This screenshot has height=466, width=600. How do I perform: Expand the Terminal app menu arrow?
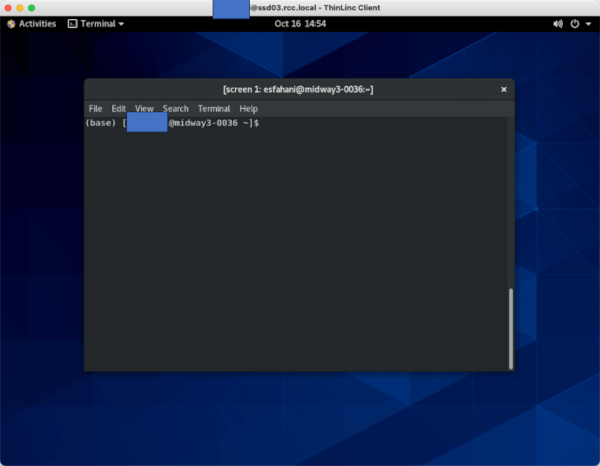(x=121, y=23)
